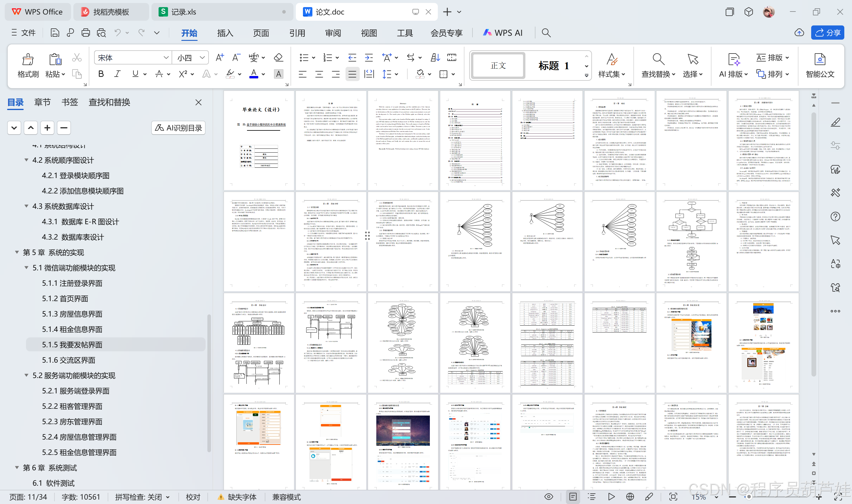
Task: Expand the styles gallery arrow
Action: 586,76
